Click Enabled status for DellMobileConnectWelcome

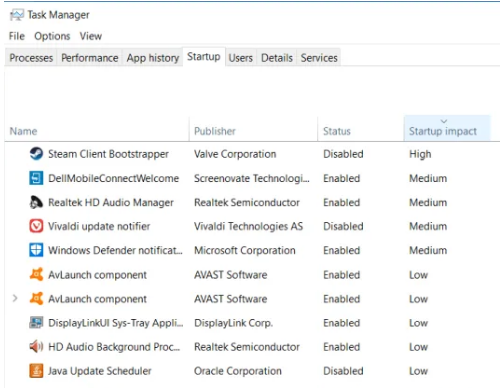342,178
